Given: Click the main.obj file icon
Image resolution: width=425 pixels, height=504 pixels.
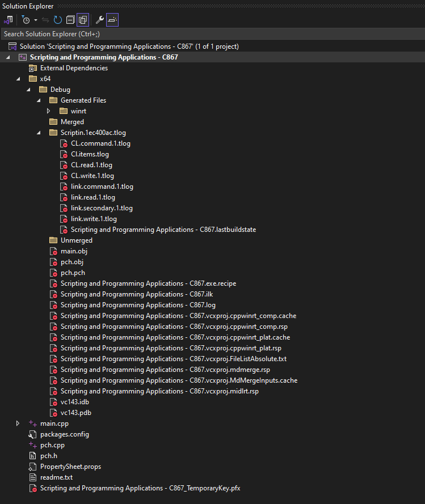Looking at the screenshot, I should [54, 251].
